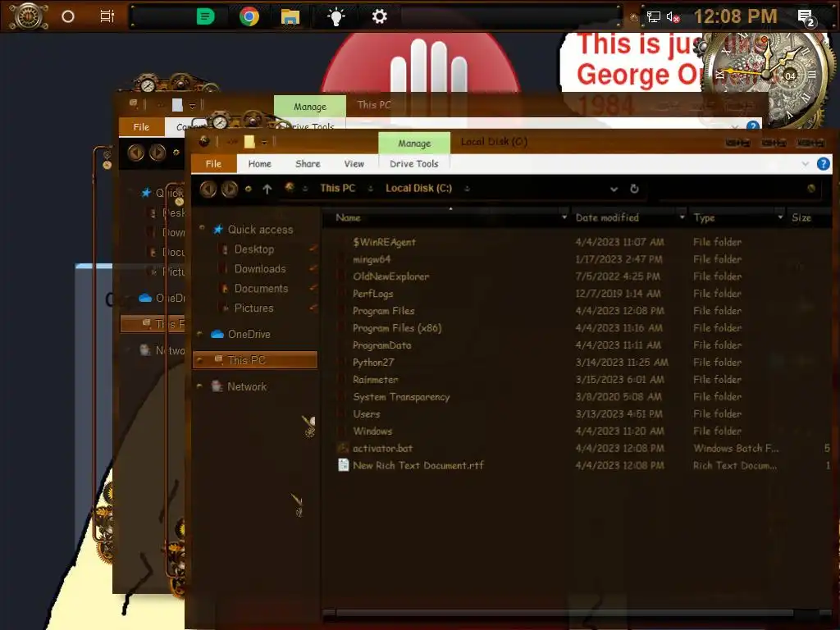Select the System Transparency folder

400,397
